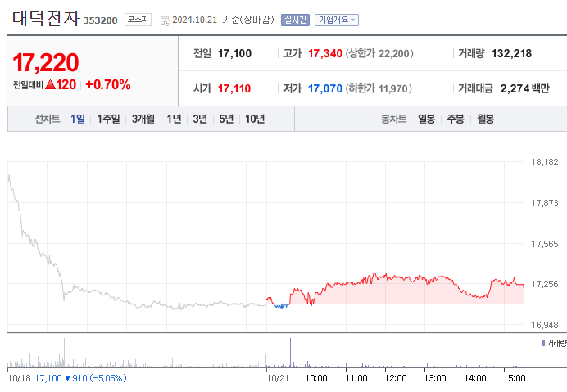
Task: Click the purple 거래량 legend marker
Action: click(543, 343)
